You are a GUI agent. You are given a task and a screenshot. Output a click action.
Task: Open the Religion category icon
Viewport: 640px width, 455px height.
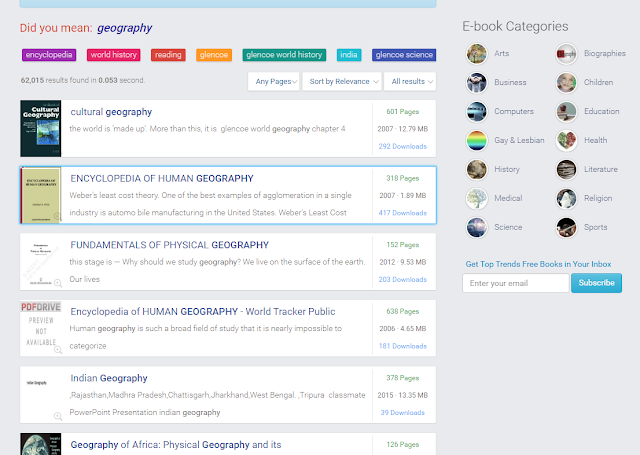tap(566, 199)
